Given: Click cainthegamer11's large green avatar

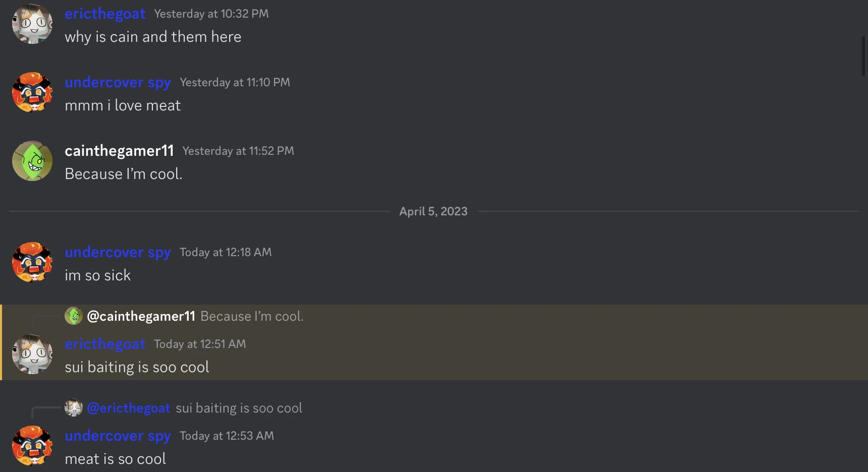Looking at the screenshot, I should (x=32, y=161).
